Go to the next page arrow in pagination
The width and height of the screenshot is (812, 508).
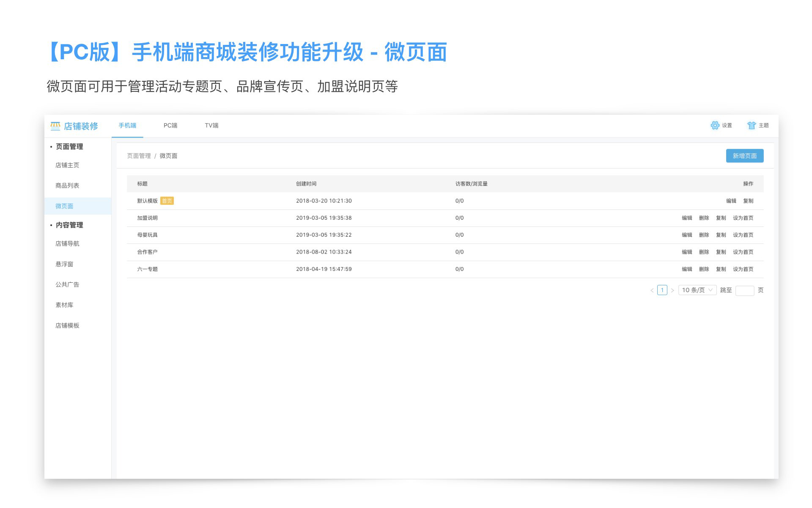coord(672,290)
